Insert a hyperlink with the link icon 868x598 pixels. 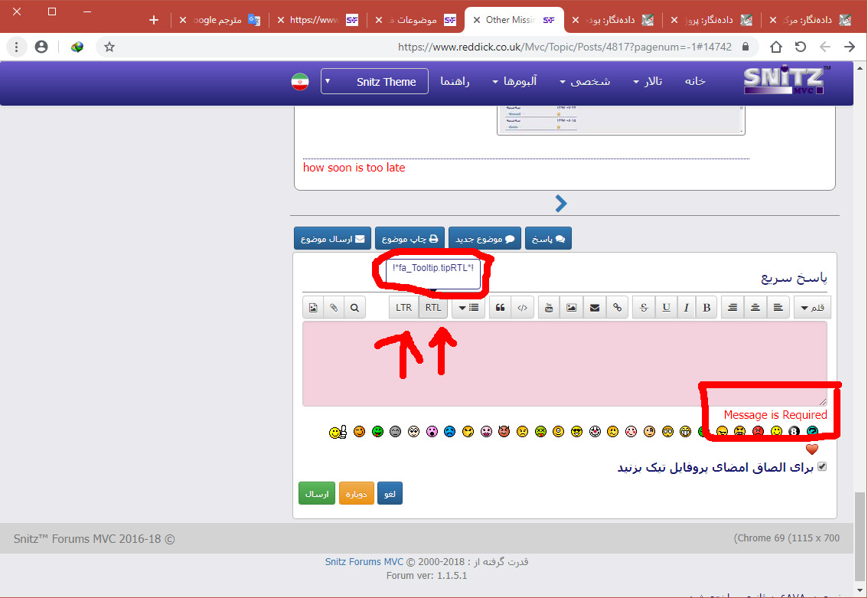pyautogui.click(x=617, y=308)
